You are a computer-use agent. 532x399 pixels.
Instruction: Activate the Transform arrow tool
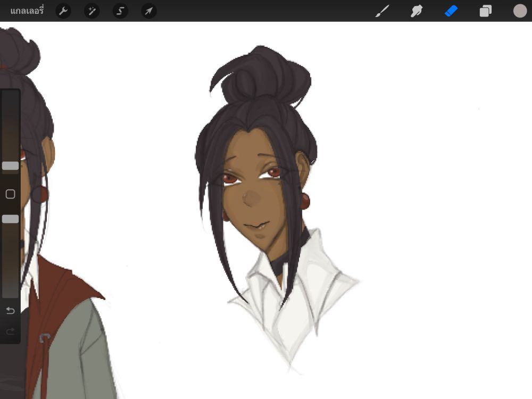148,11
